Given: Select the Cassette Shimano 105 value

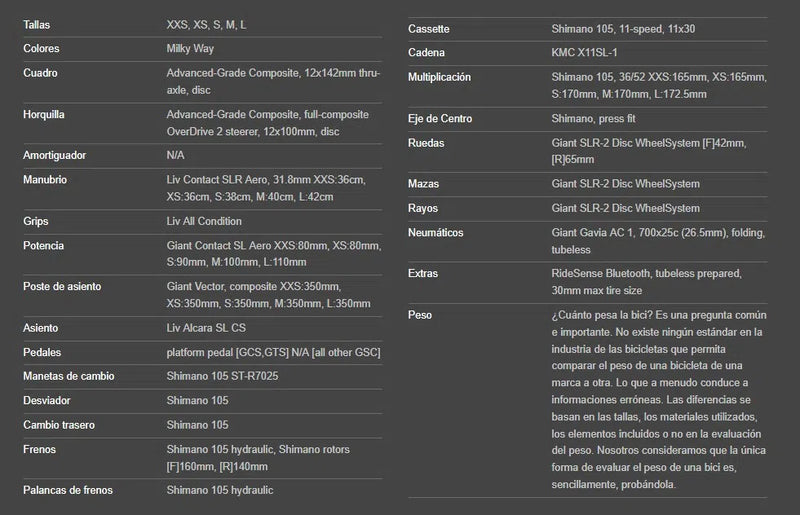Looking at the screenshot, I should (x=623, y=29).
